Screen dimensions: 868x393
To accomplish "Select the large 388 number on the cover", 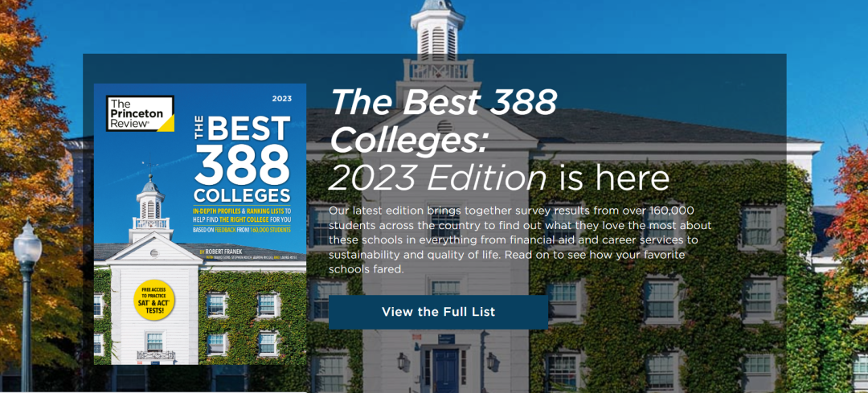I will point(241,166).
